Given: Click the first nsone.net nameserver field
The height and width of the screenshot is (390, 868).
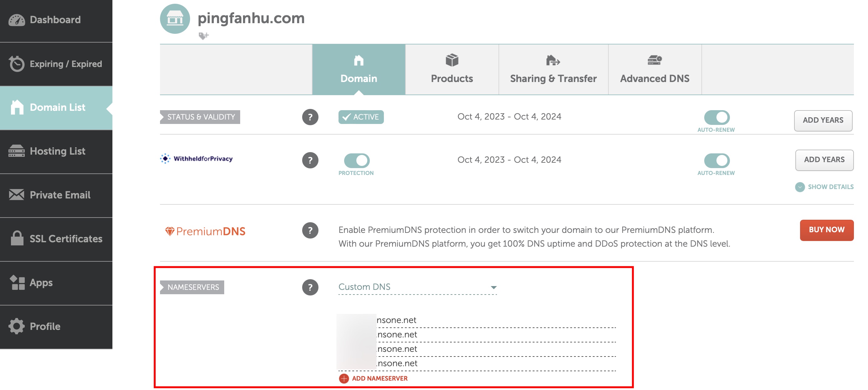Looking at the screenshot, I should click(x=495, y=320).
